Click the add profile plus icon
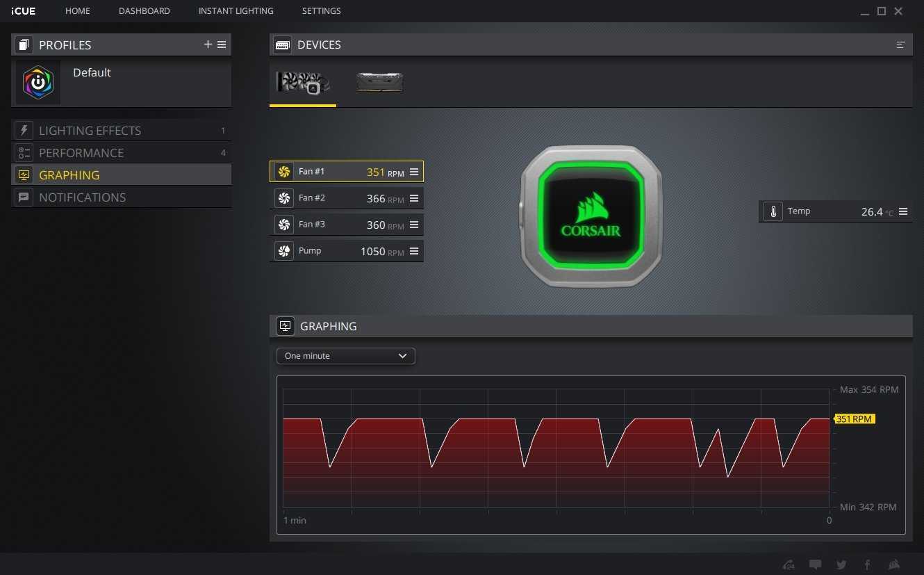924x575 pixels. [208, 44]
